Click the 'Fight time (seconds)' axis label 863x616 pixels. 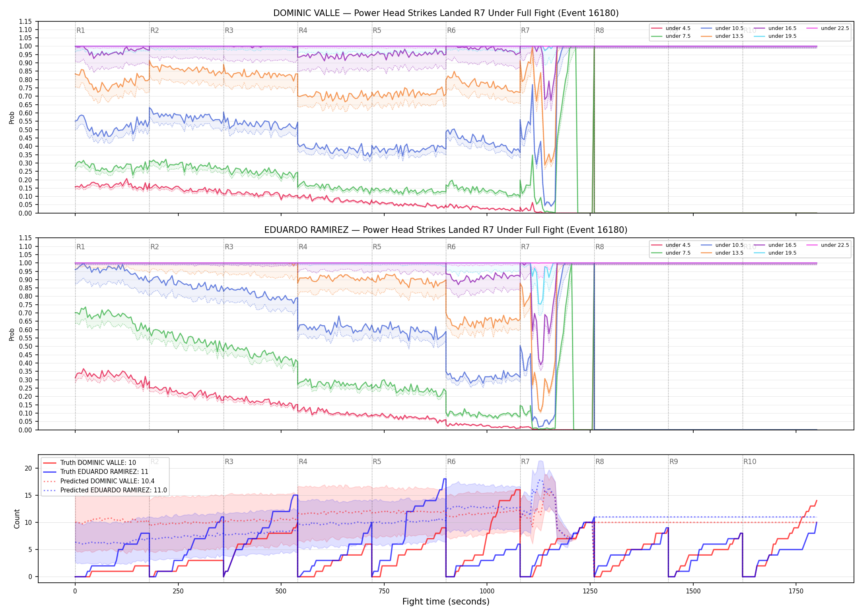pos(446,602)
